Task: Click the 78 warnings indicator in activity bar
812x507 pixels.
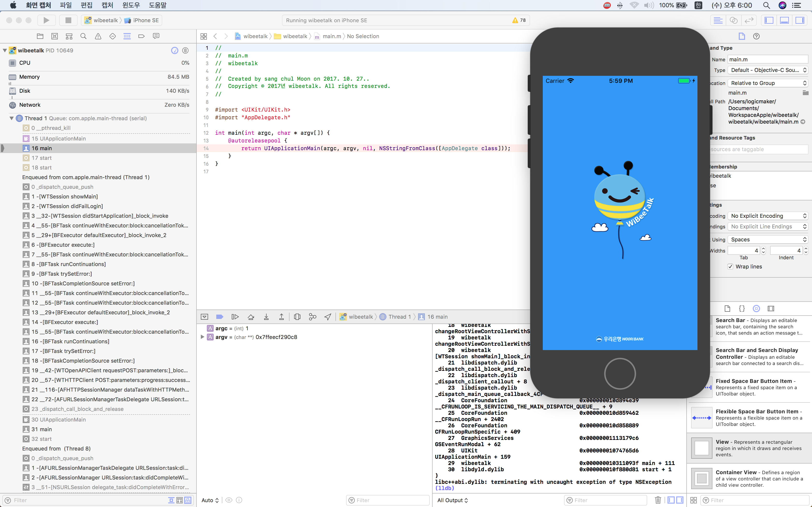Action: 519,20
